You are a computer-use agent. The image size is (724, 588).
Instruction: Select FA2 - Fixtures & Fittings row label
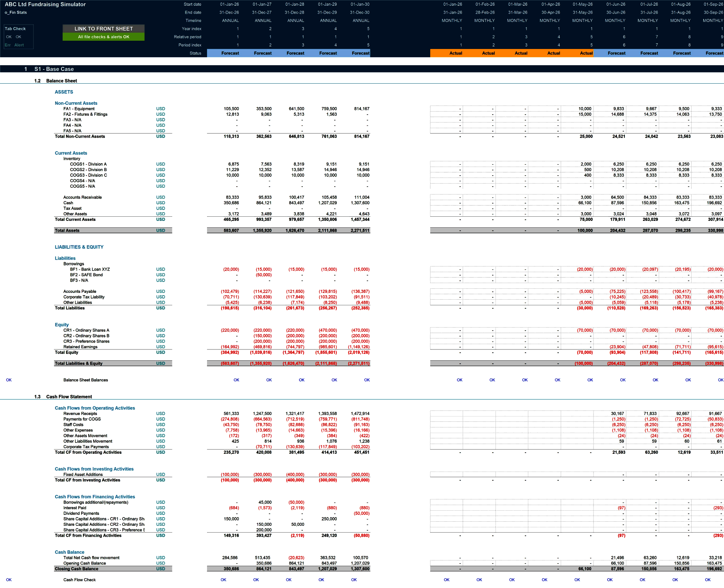pyautogui.click(x=85, y=114)
